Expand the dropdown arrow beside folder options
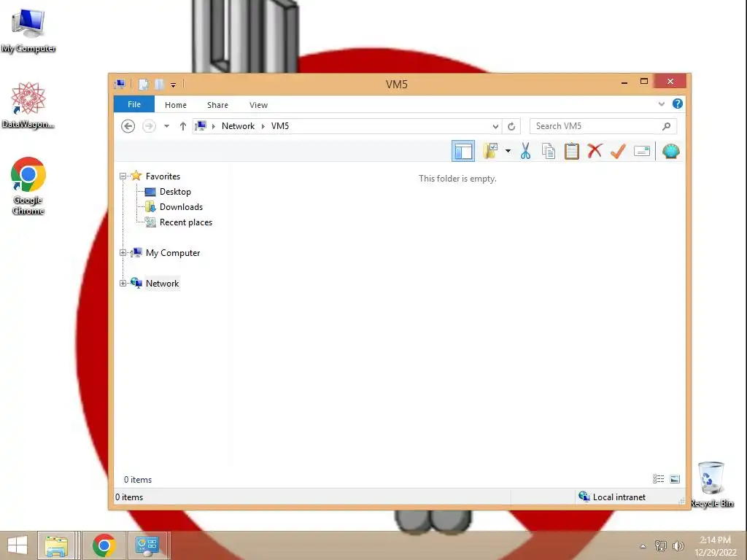747x560 pixels. tap(508, 152)
